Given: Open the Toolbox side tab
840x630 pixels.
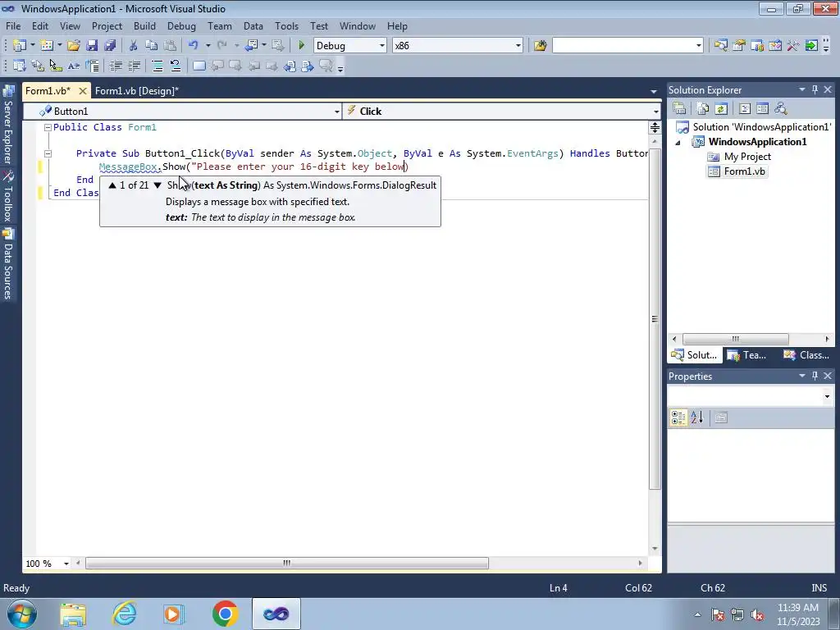Looking at the screenshot, I should [x=8, y=197].
